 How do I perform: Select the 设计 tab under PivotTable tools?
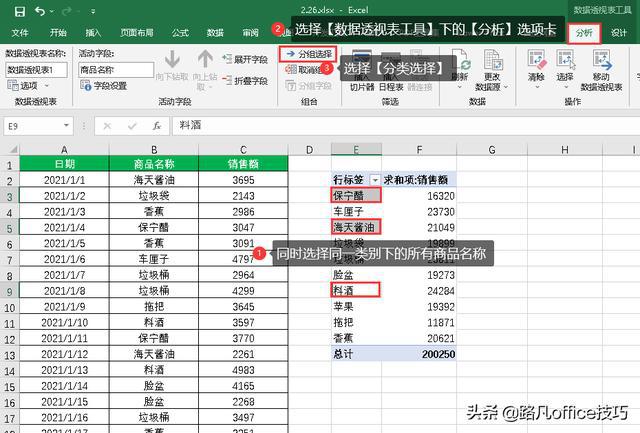[x=619, y=33]
